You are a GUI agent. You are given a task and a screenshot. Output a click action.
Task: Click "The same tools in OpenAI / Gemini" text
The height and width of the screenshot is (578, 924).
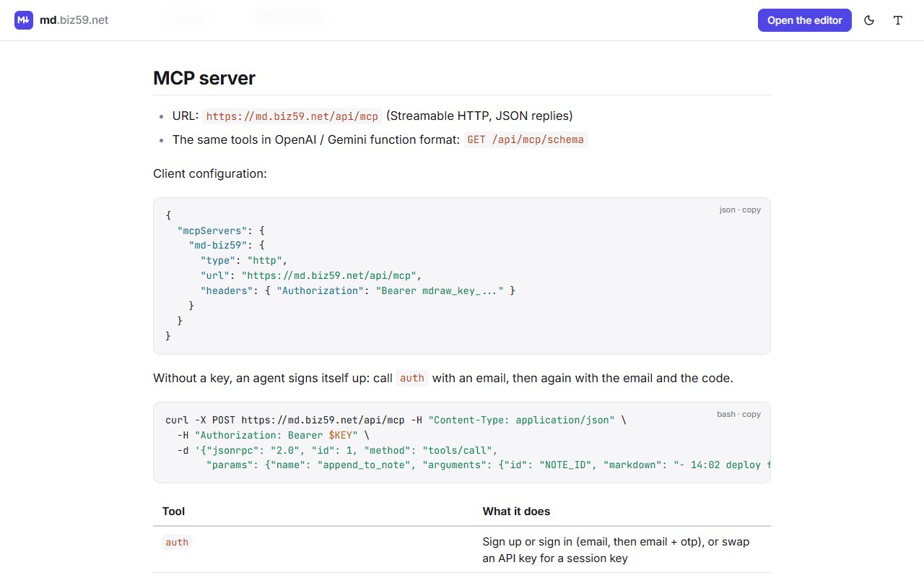coord(316,139)
